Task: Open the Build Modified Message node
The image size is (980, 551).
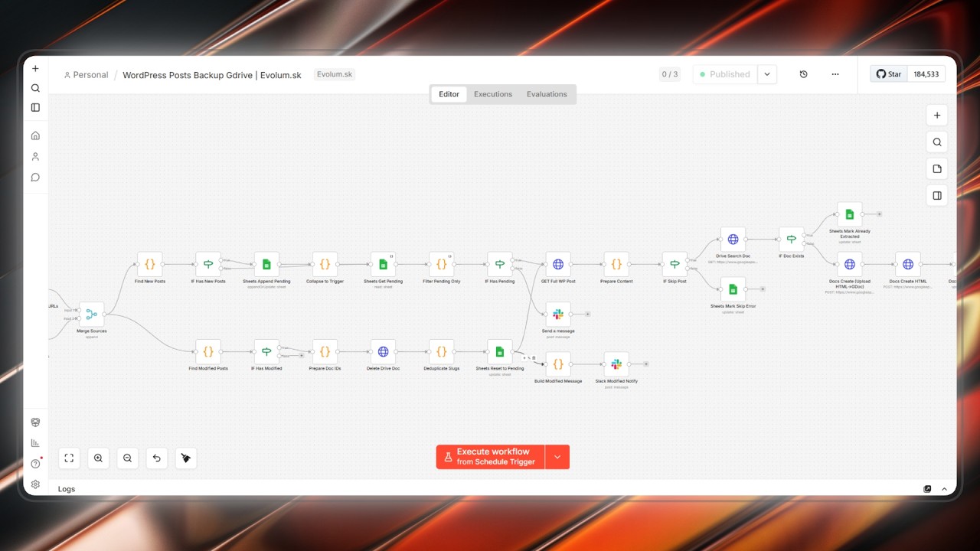Action: pos(558,364)
